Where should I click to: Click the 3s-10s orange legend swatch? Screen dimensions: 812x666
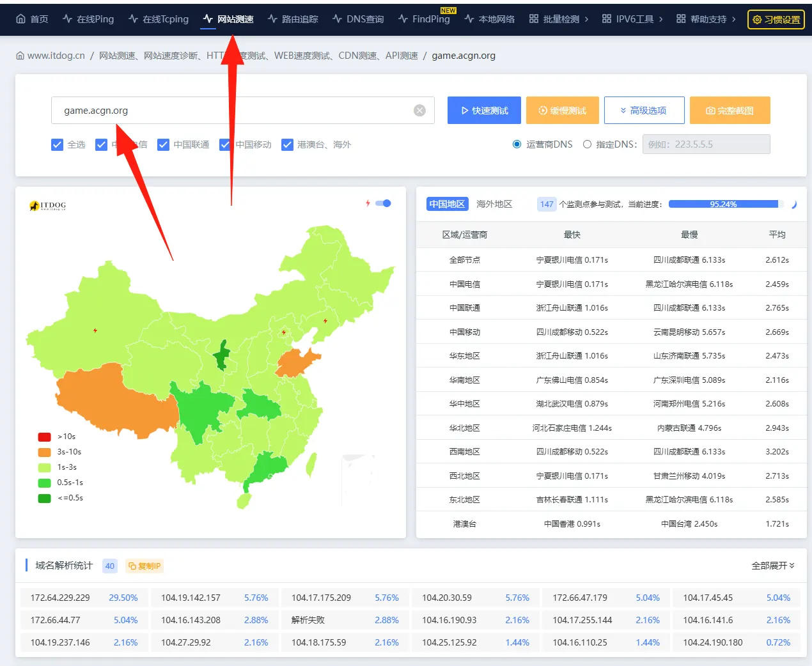(44, 452)
